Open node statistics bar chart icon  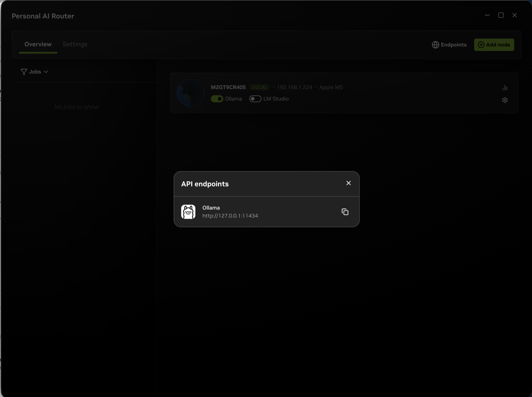pyautogui.click(x=505, y=88)
